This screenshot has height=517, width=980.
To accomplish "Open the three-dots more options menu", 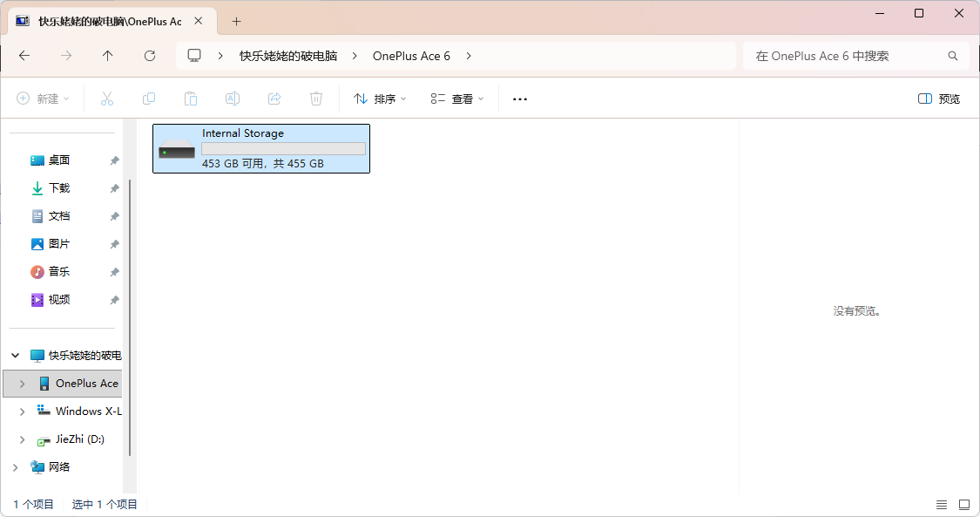I will 520,99.
